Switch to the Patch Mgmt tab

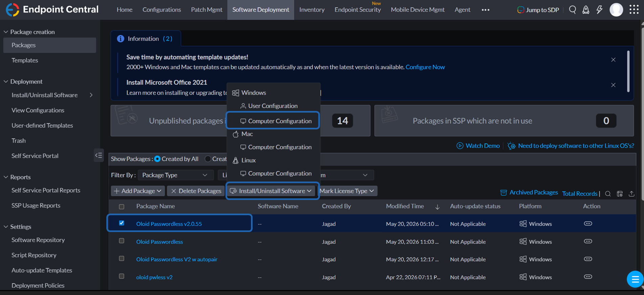207,9
